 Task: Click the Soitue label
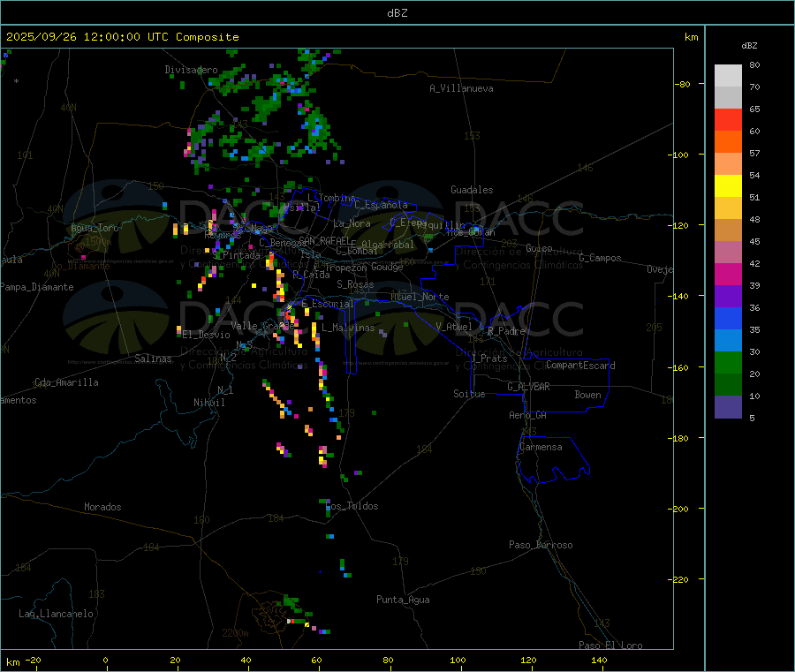pos(469,394)
